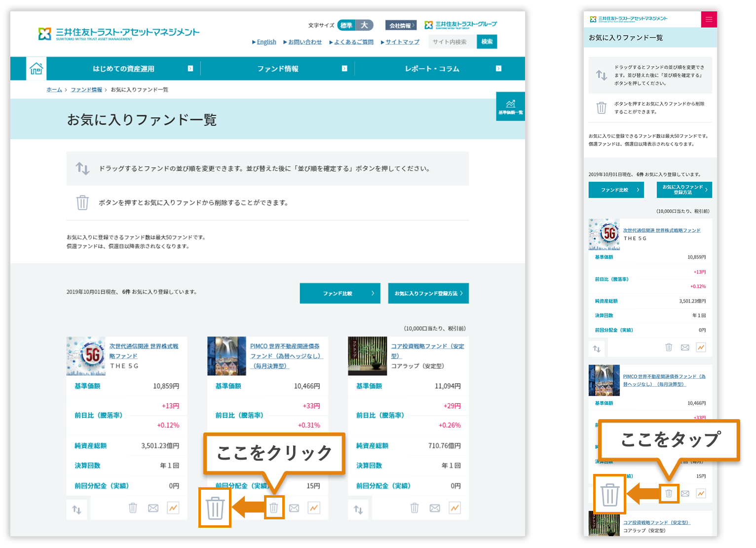The image size is (756, 548).
Task: Mobile view: tap ファンド比較 button
Action: [x=616, y=190]
